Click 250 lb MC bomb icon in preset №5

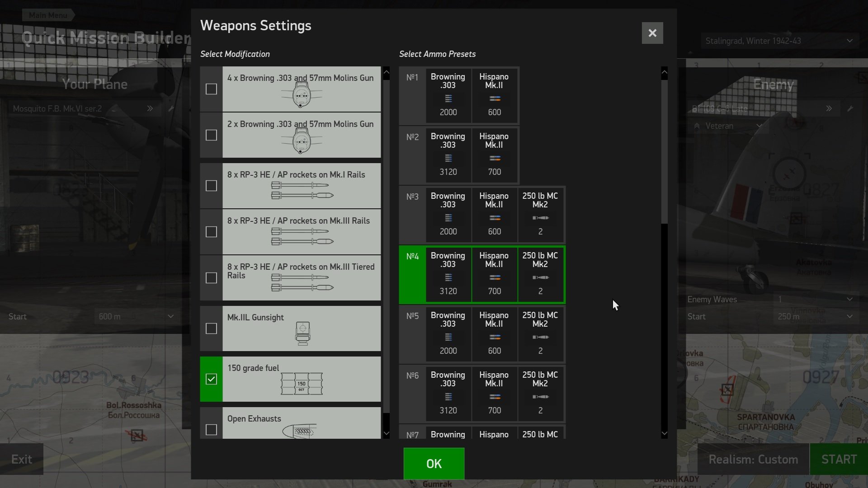pyautogui.click(x=541, y=337)
